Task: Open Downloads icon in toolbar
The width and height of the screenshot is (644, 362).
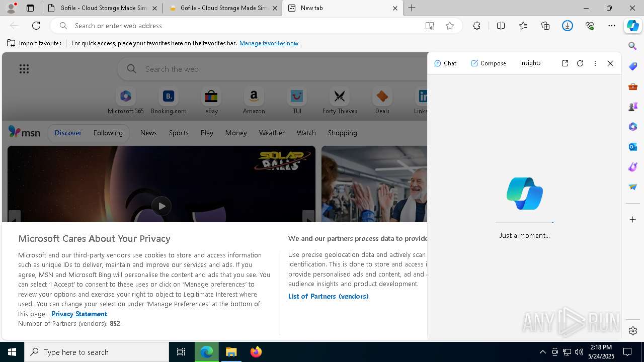Action: pyautogui.click(x=568, y=26)
